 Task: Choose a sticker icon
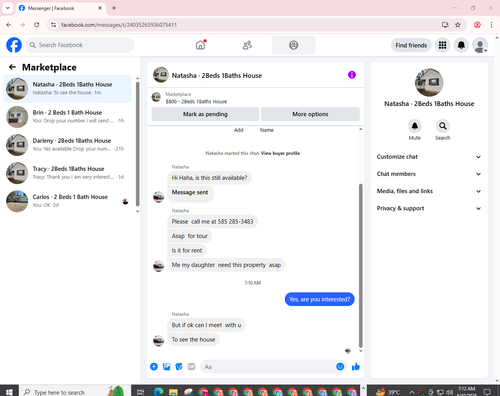(179, 367)
